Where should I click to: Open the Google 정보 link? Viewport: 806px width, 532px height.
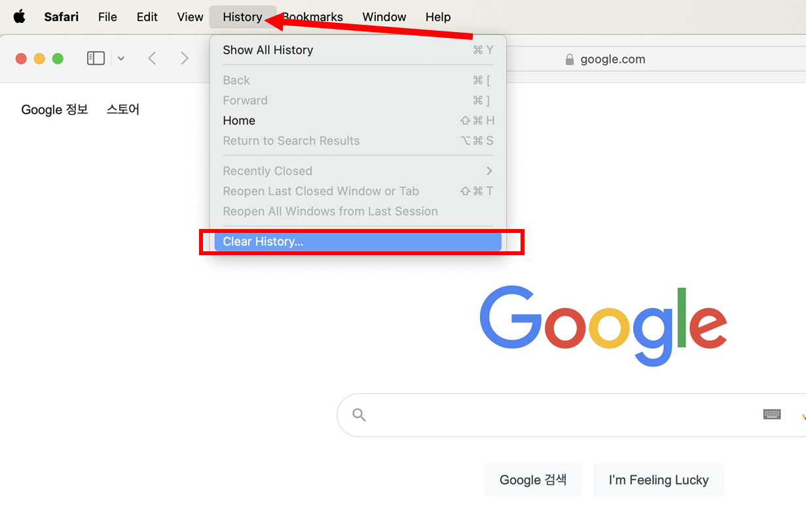54,109
